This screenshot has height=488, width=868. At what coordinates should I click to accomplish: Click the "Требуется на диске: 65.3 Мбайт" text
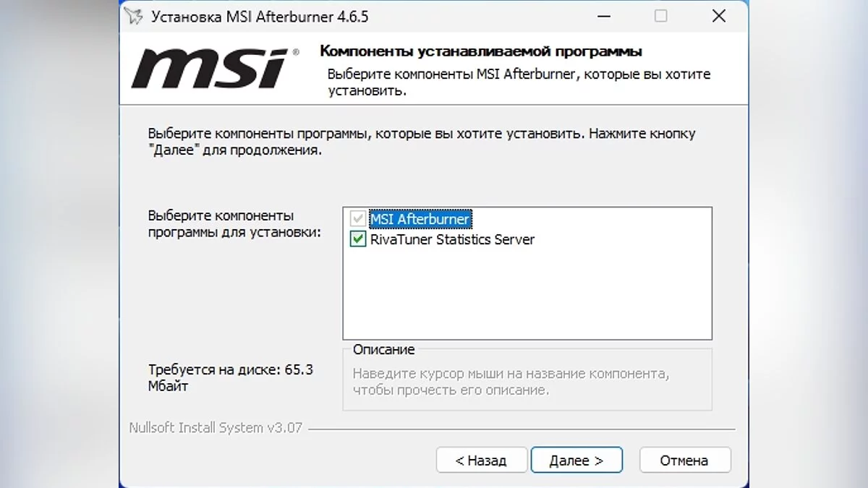(x=230, y=377)
